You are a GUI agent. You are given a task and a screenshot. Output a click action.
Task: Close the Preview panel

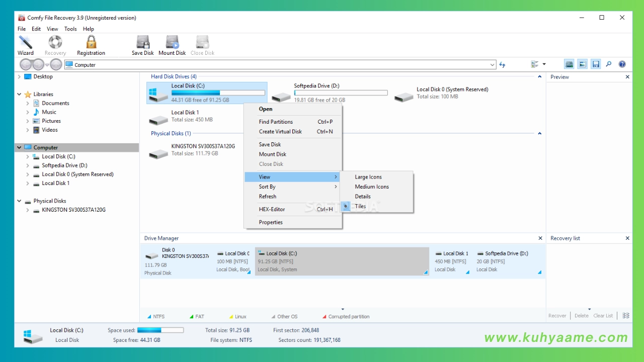(627, 77)
